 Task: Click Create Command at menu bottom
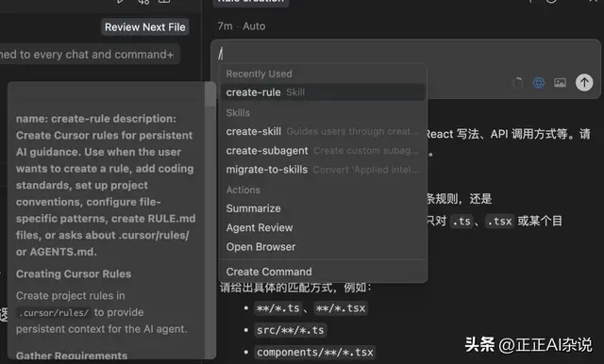pyautogui.click(x=323, y=272)
